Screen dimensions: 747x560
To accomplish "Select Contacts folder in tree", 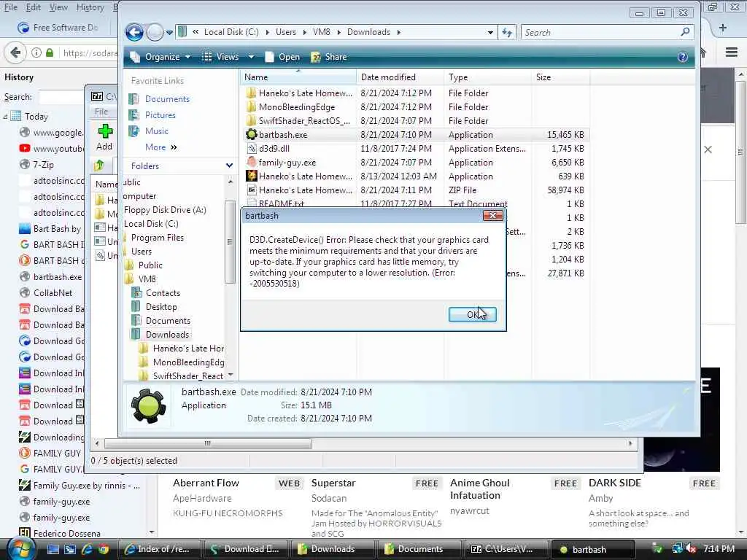I will (163, 293).
